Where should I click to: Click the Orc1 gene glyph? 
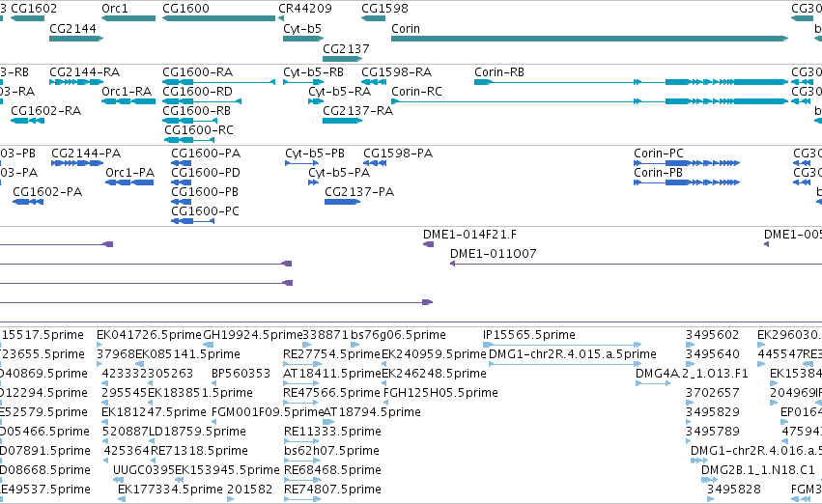coord(128,18)
